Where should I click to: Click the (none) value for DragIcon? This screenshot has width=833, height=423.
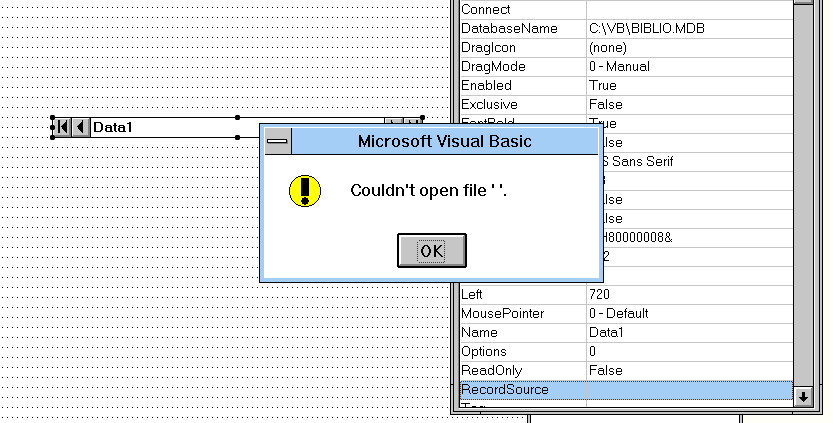(x=608, y=47)
